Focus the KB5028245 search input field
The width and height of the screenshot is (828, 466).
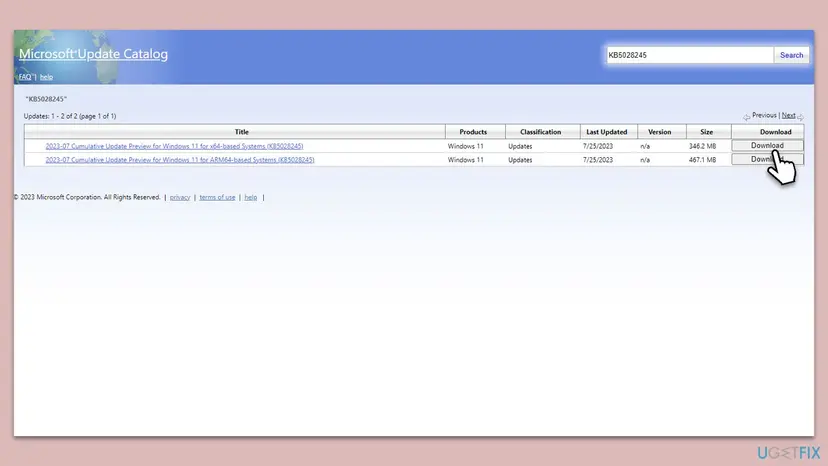point(690,55)
